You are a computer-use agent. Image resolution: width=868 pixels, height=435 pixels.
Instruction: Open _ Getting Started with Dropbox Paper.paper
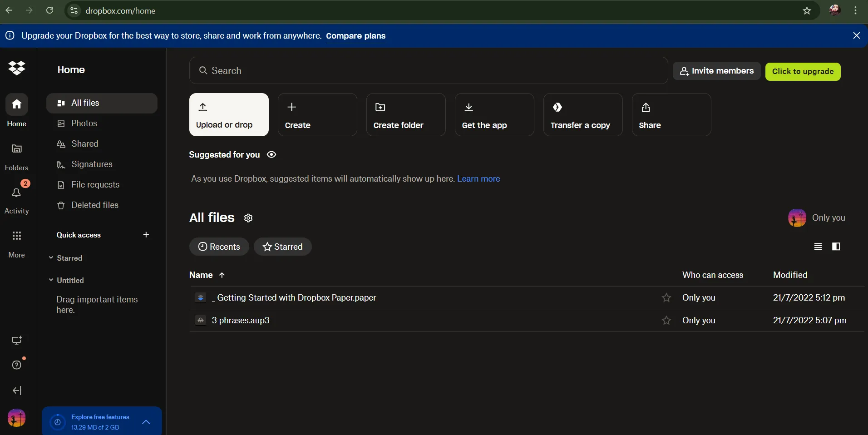coord(294,298)
